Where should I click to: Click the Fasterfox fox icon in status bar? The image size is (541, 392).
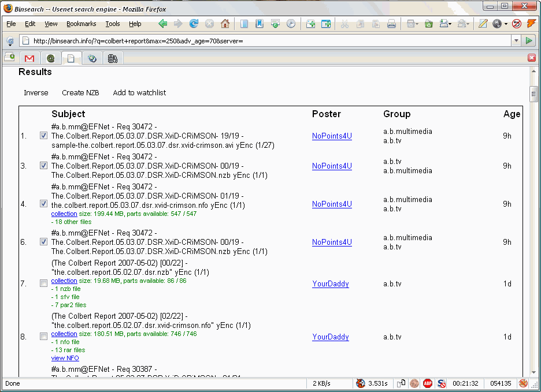[361, 383]
